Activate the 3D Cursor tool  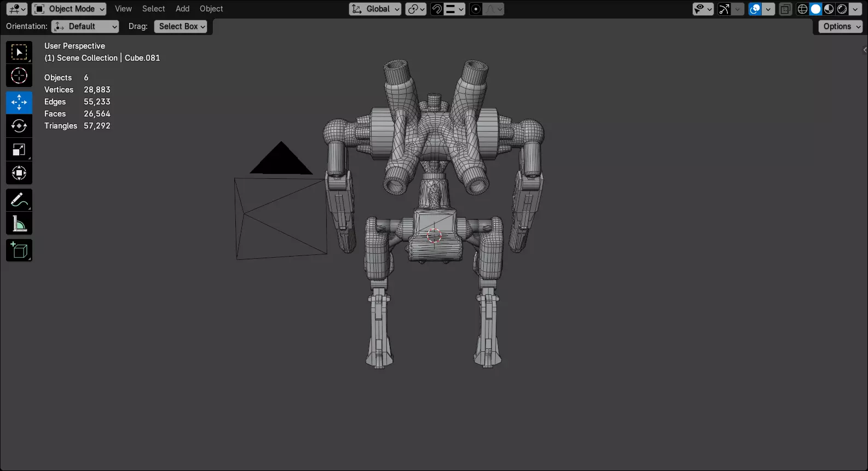click(19, 75)
